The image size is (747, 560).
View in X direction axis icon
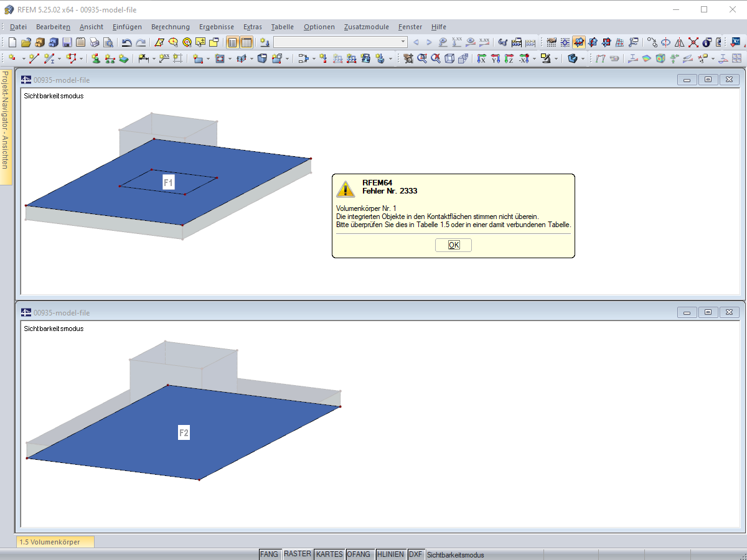pos(481,58)
